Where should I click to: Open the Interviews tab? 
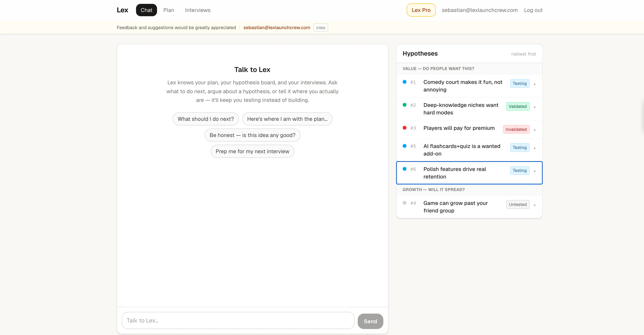click(198, 10)
